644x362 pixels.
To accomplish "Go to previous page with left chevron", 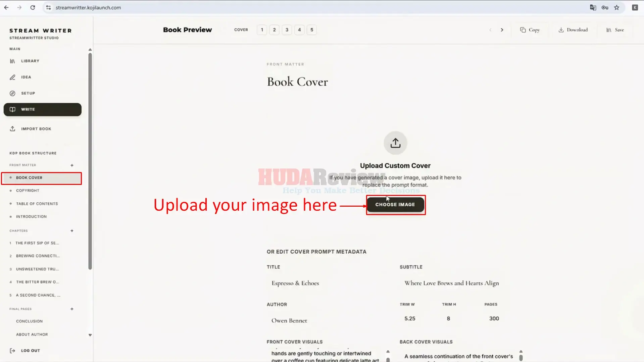I will pos(490,30).
